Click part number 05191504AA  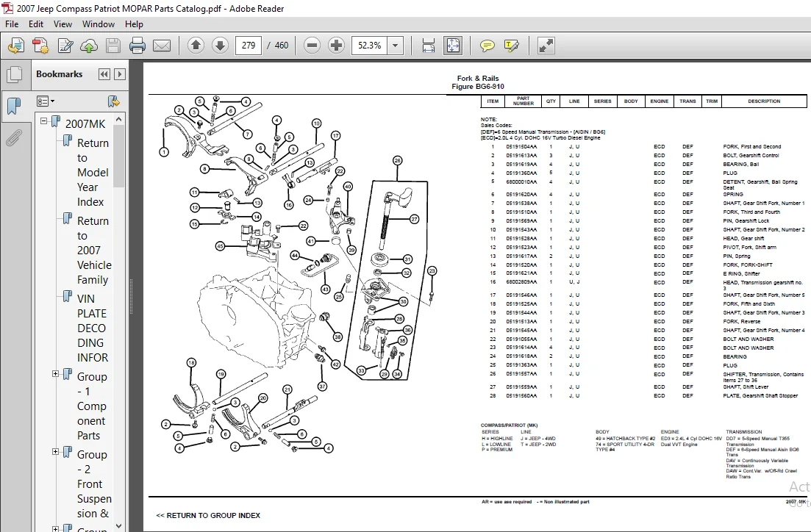point(521,147)
